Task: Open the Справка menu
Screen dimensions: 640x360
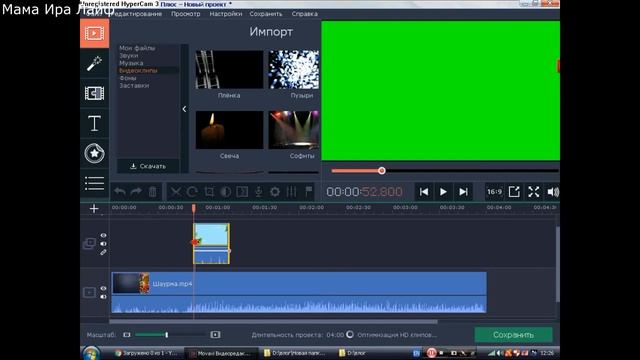Action: tap(304, 14)
